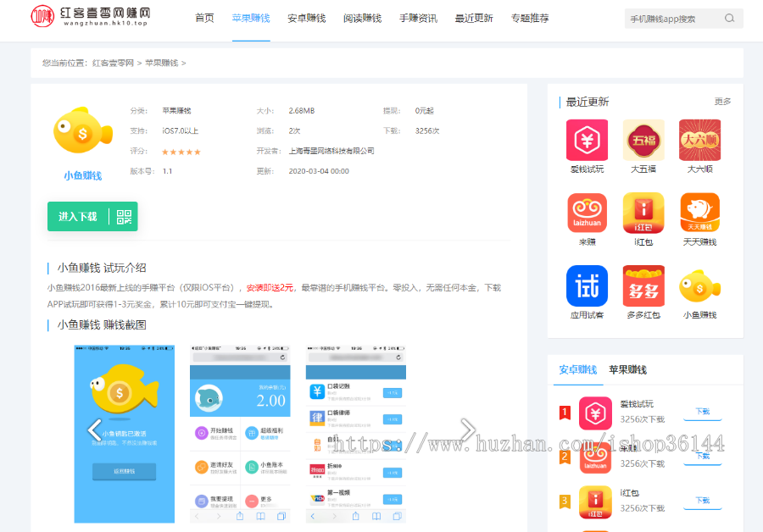Open 专题推荐 nav item

click(530, 19)
